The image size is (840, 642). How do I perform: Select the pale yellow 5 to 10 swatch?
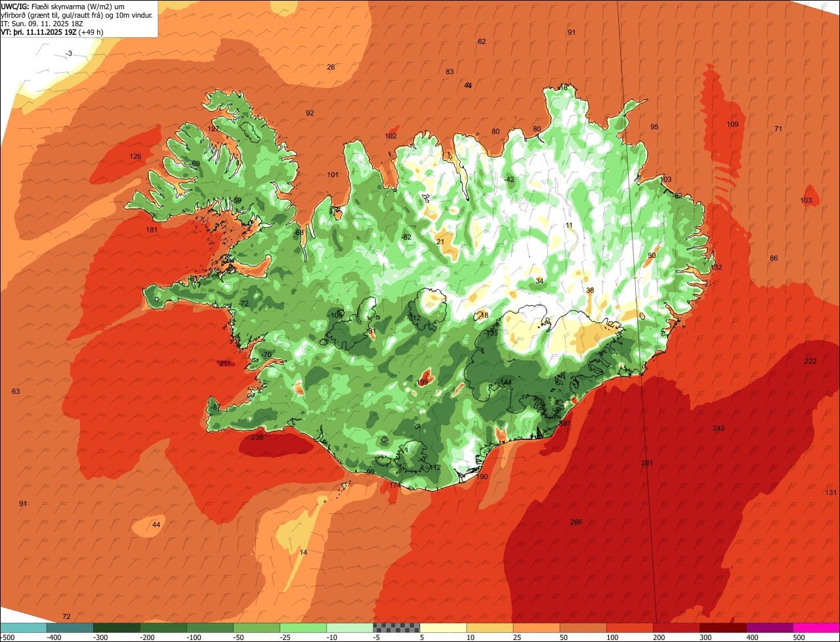tap(443, 628)
